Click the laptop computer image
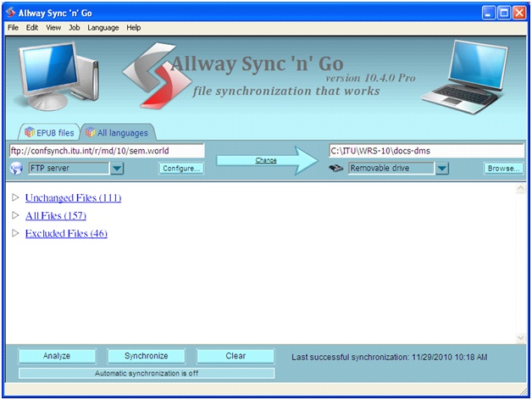Screen dimensions: 532x400 tap(464, 77)
